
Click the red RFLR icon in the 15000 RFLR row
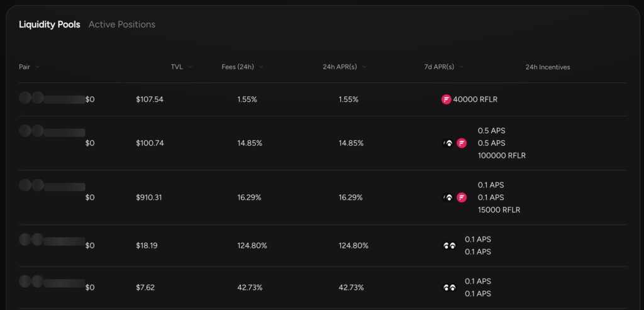(x=462, y=197)
